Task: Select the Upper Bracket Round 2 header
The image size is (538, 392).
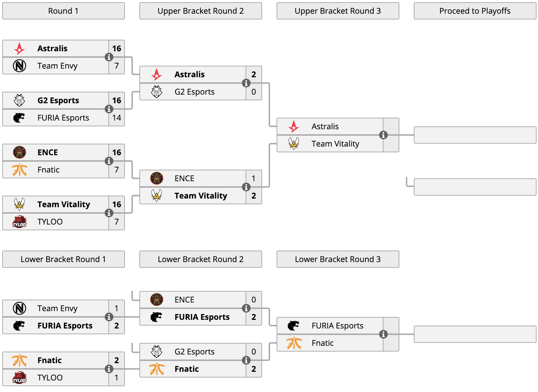Action: coord(201,11)
